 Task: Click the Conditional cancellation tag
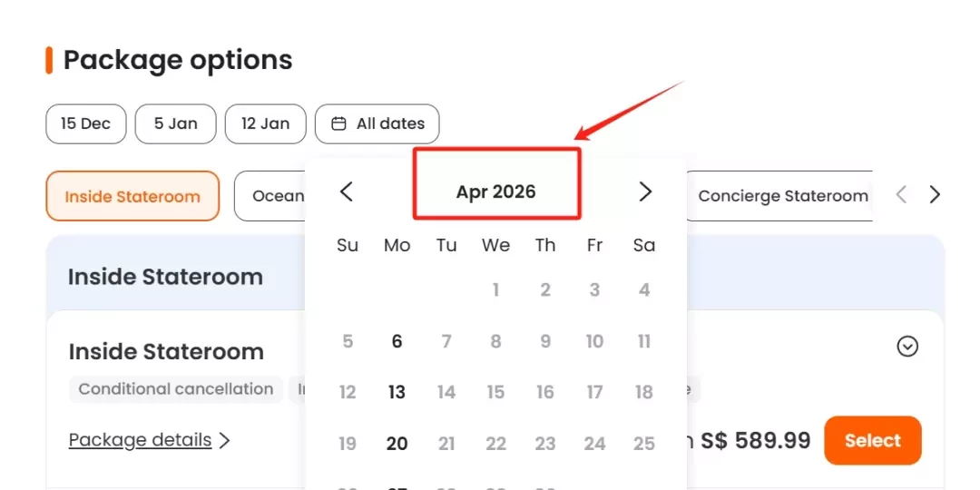point(176,389)
